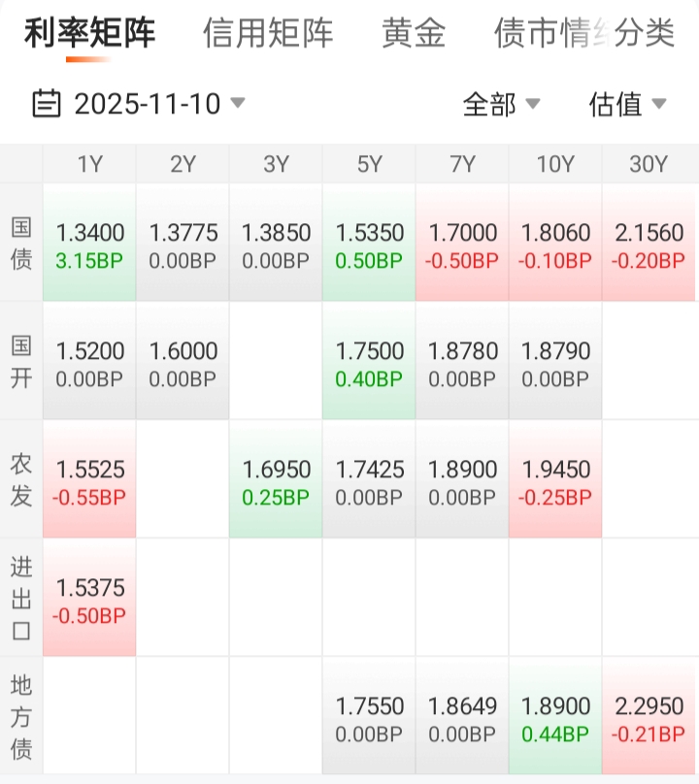Click the calendar icon beside the date

point(47,103)
